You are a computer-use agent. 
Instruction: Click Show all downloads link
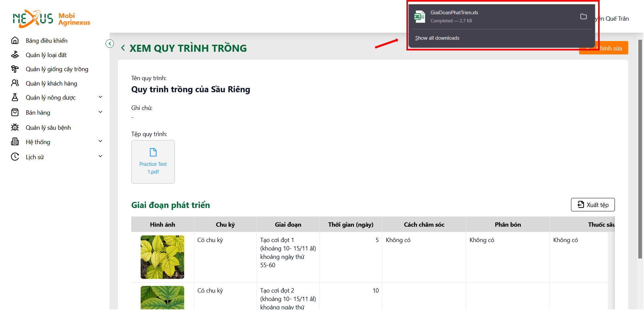(x=437, y=38)
